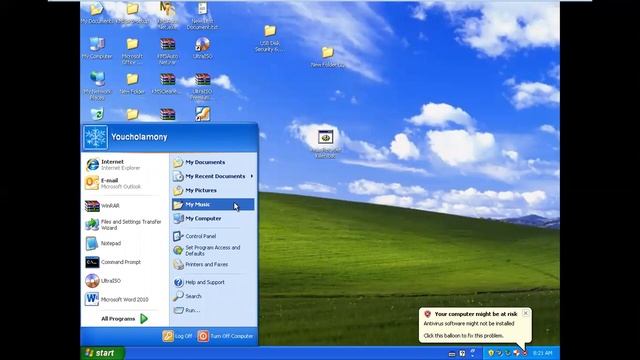This screenshot has height=360, width=640.
Task: Click the green start button
Action: (102, 353)
